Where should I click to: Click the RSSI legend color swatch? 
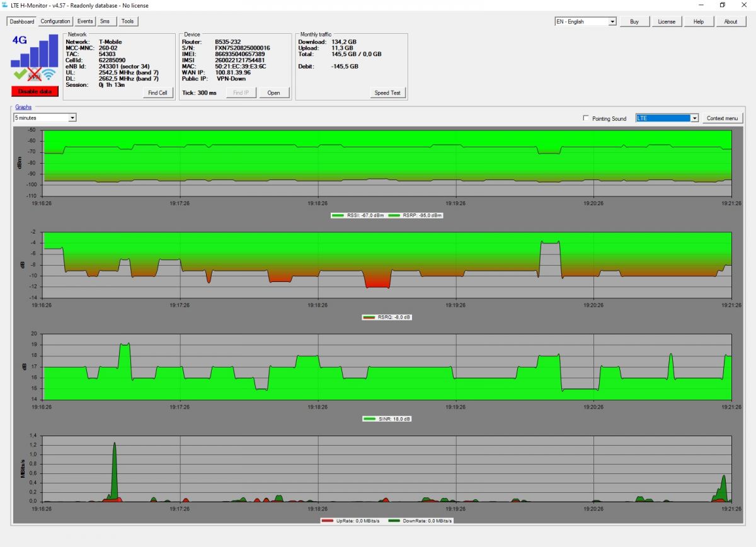click(x=338, y=215)
